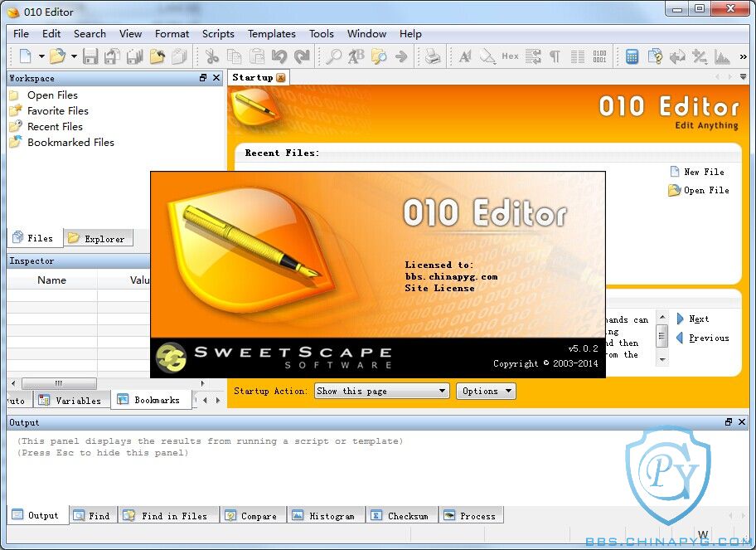Screen dimensions: 756x550
Task: Expand the New file dropdown arrow
Action: tap(41, 56)
